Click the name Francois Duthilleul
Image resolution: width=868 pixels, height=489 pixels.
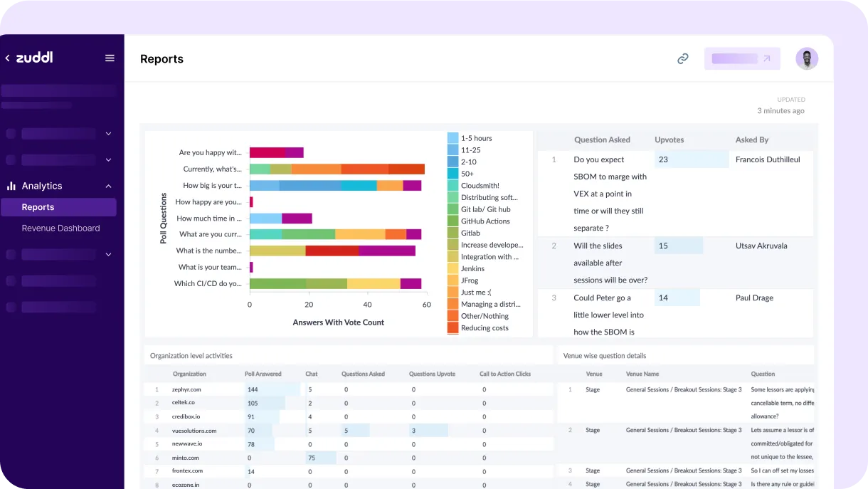coord(768,159)
